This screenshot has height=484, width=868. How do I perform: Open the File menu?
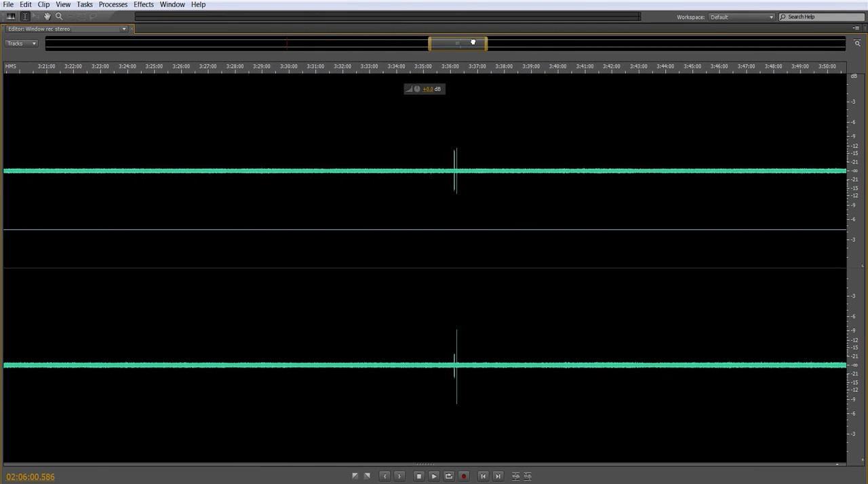(x=8, y=5)
